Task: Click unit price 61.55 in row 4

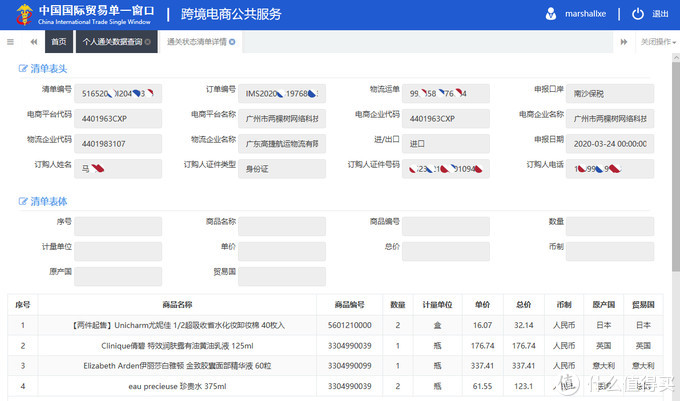Action: point(482,386)
